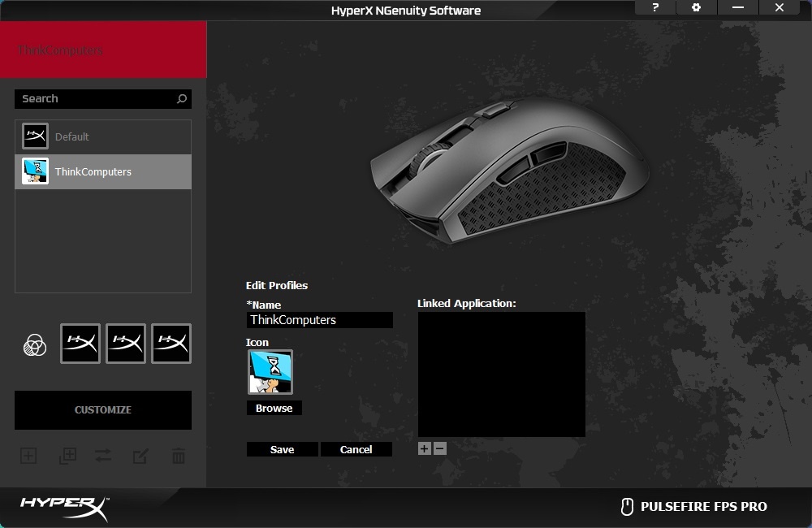
Task: Click the ThinkComputers profile thumbnail in list
Action: [35, 171]
